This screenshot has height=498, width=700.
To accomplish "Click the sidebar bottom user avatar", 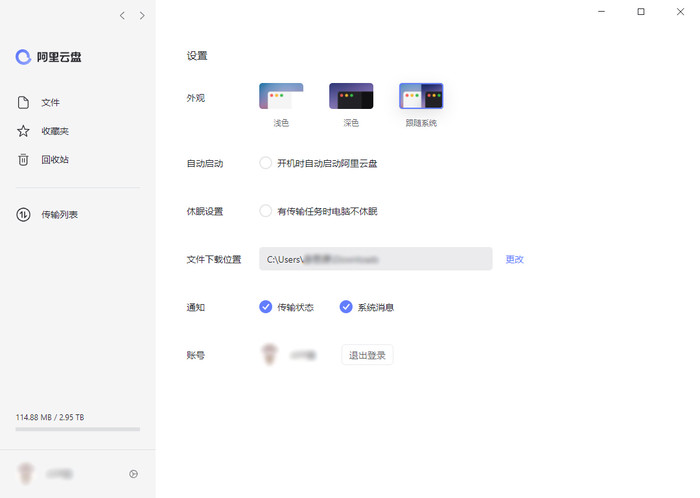I will coord(25,473).
